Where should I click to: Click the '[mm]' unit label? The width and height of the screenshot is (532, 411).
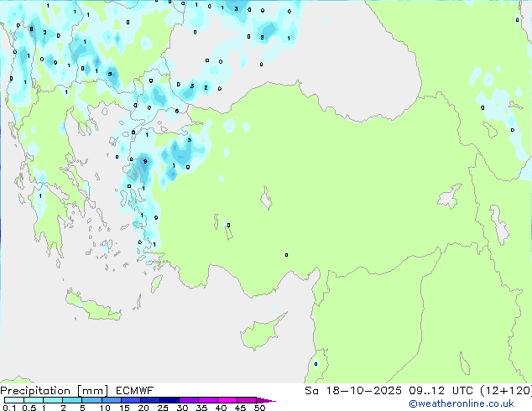(92, 391)
